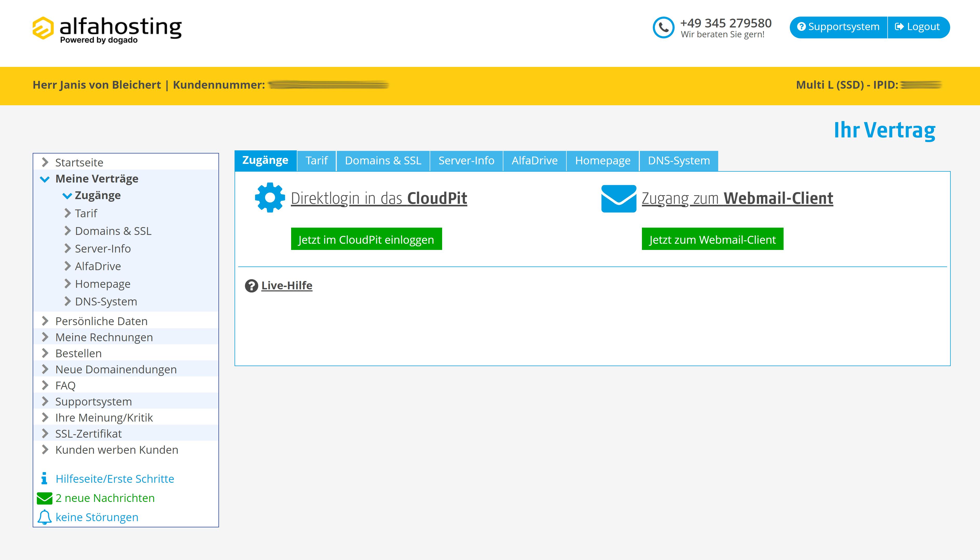Select AlfaDrive in the sidebar
This screenshot has width=980, height=560.
coord(98,266)
